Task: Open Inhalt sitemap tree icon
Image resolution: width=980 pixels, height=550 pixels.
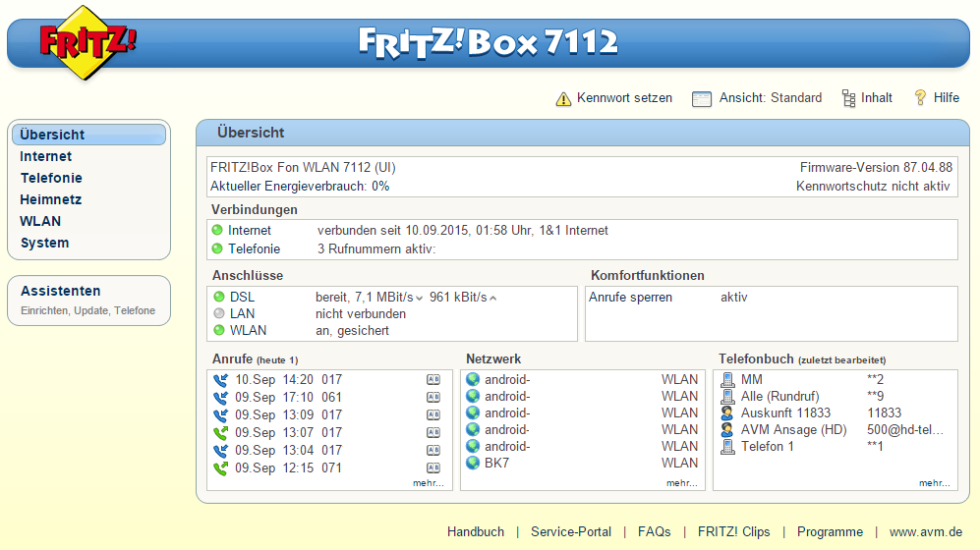Action: point(848,98)
